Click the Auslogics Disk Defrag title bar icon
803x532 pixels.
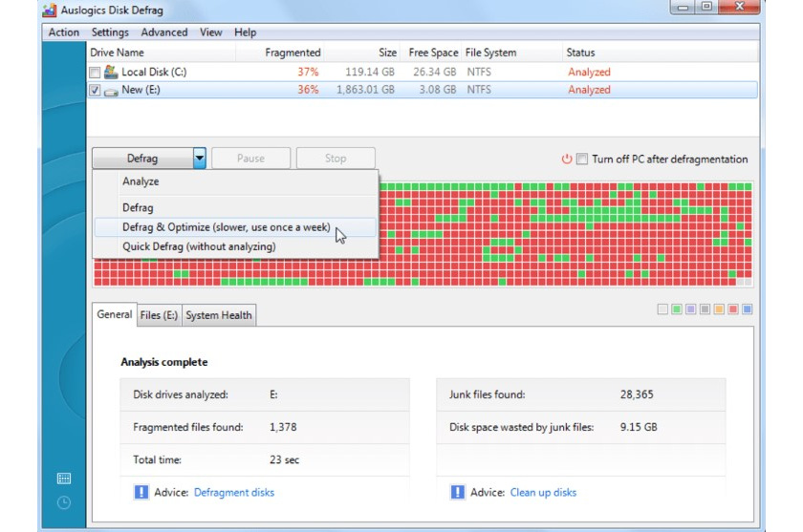click(x=50, y=10)
